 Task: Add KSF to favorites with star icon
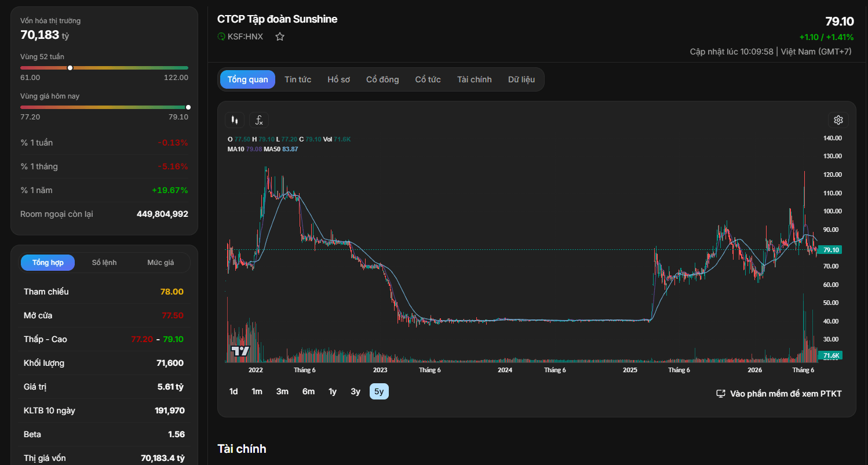pos(280,37)
